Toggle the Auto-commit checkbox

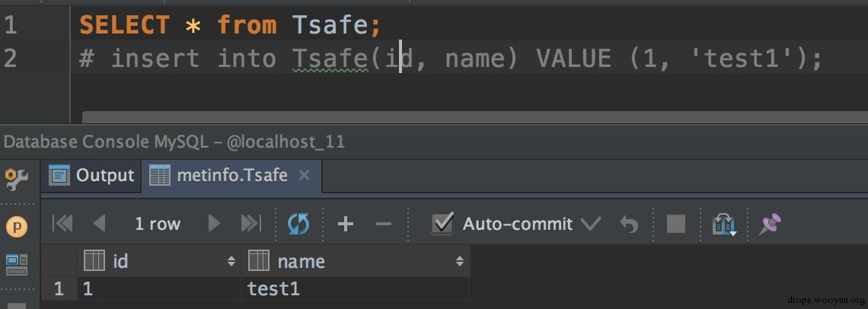pyautogui.click(x=442, y=223)
